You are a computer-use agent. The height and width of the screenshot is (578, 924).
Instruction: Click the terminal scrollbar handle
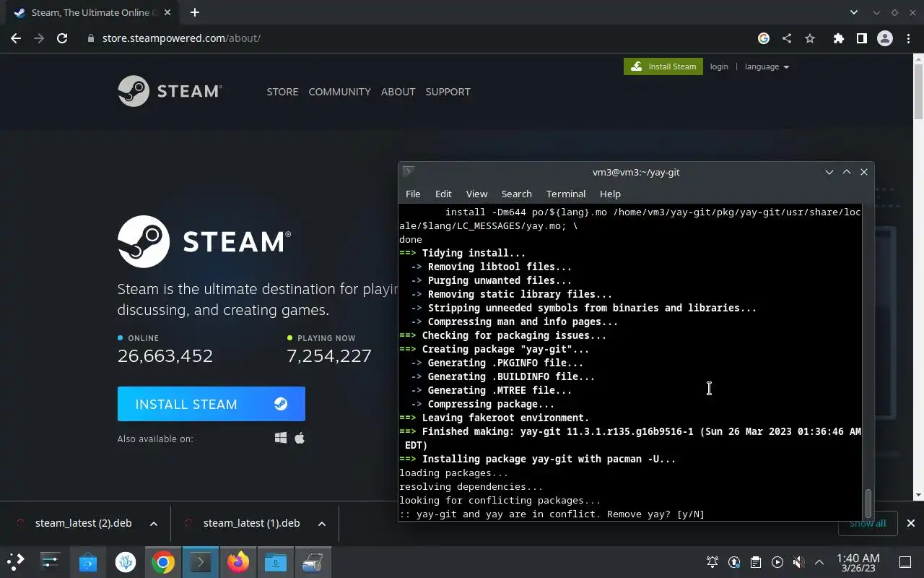tap(868, 503)
